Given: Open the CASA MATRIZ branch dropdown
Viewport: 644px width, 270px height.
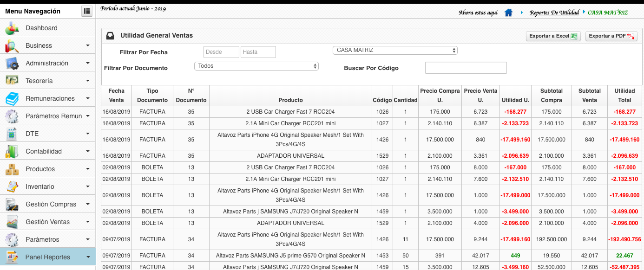Looking at the screenshot, I should 395,50.
